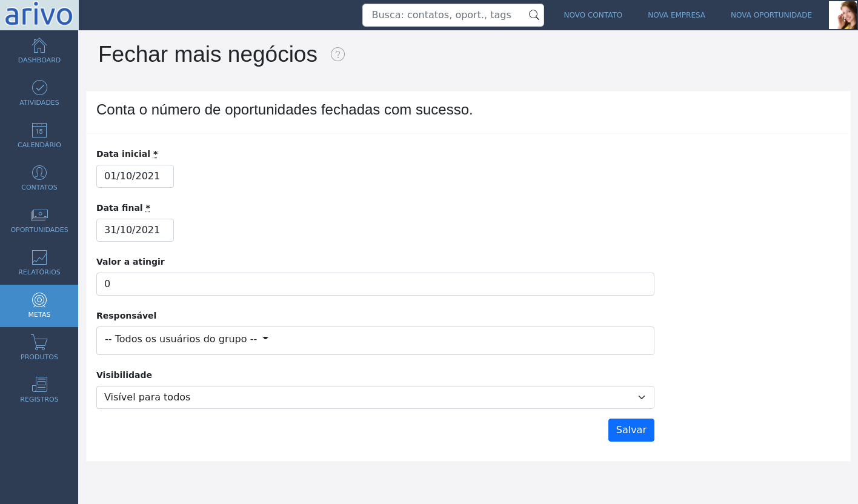Open Contatos person icon
The image size is (858, 504).
point(39,173)
